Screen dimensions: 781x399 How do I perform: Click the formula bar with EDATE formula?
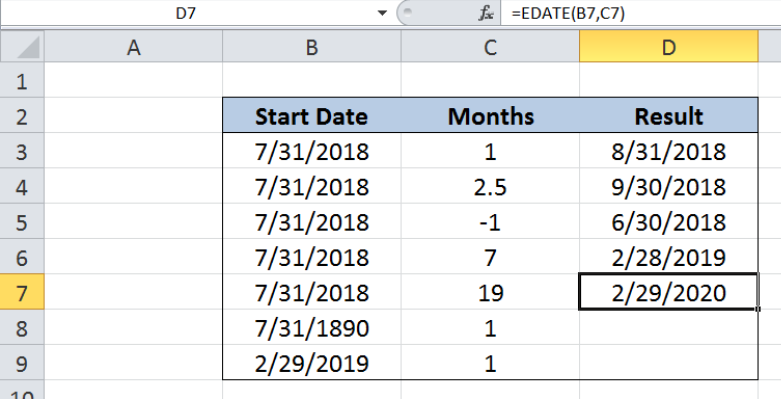[x=642, y=13]
